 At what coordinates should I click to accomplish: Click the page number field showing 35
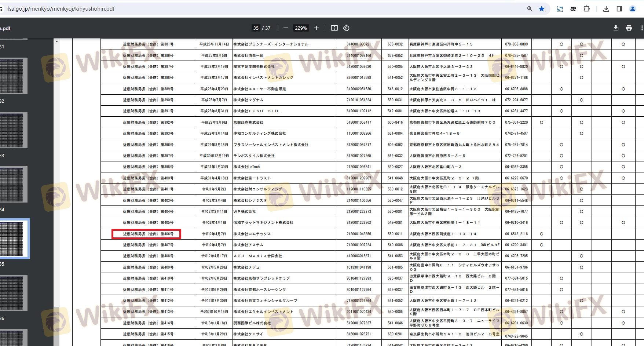(x=256, y=28)
